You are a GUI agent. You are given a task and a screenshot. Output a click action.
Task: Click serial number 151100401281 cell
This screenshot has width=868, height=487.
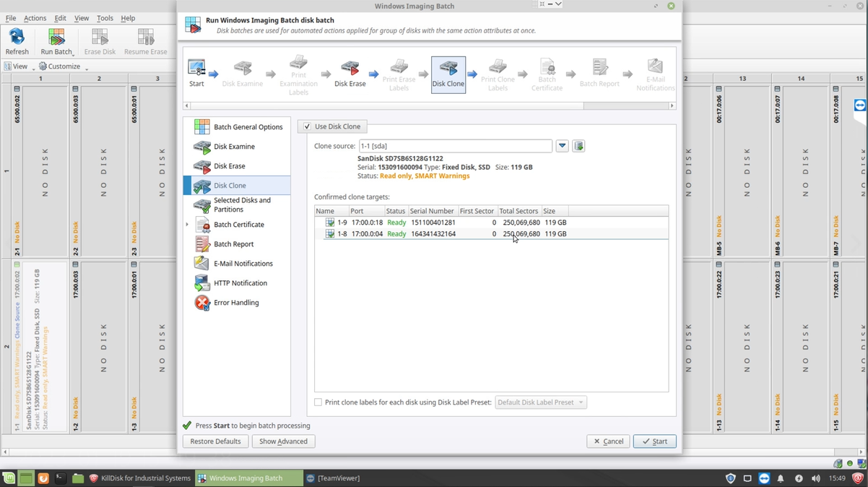433,223
